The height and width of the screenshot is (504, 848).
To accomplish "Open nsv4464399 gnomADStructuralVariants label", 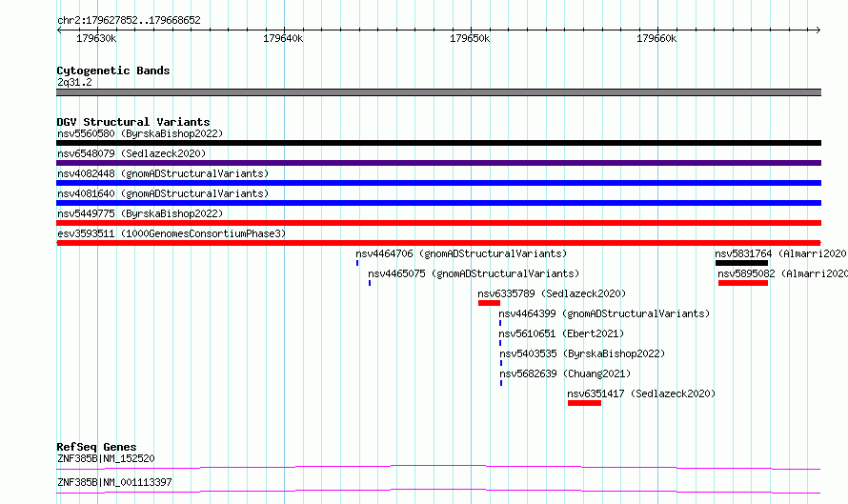I will pyautogui.click(x=604, y=313).
